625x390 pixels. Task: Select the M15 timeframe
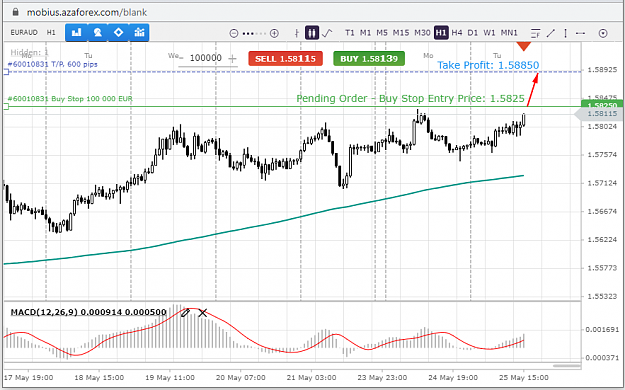pos(401,33)
